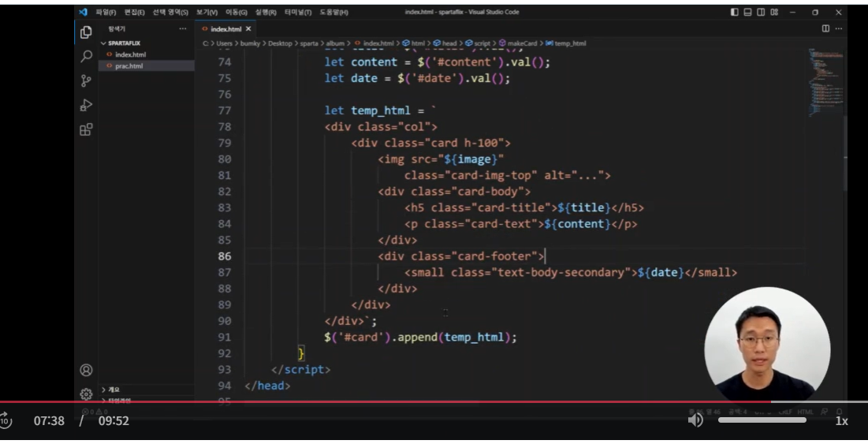Click the editor vertical scrollbar
The image size is (868, 444).
[845, 152]
